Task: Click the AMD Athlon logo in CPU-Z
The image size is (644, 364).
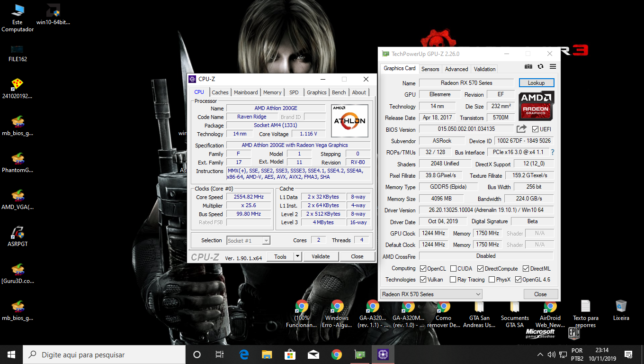Action: (x=349, y=121)
